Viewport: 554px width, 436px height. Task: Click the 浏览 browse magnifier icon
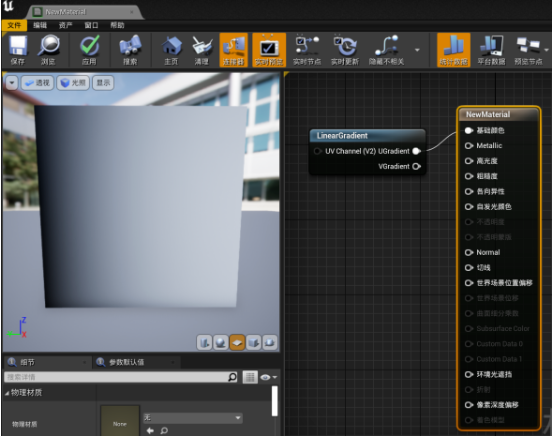(48, 50)
